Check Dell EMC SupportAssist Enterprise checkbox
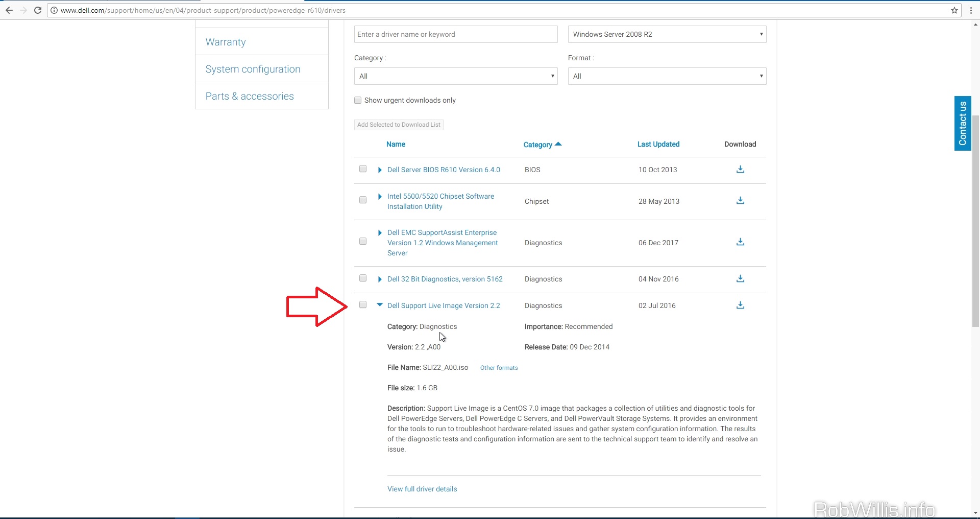The image size is (980, 519). (x=363, y=241)
